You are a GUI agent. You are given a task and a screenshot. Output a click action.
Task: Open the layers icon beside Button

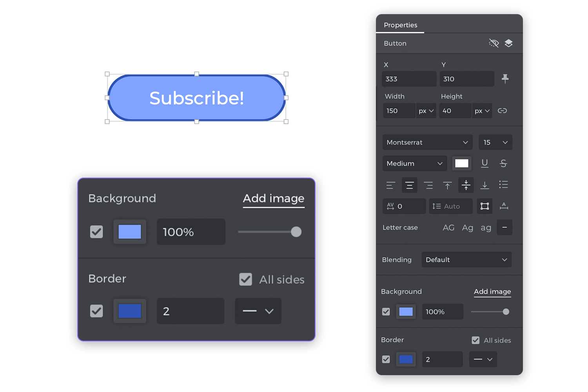[508, 43]
